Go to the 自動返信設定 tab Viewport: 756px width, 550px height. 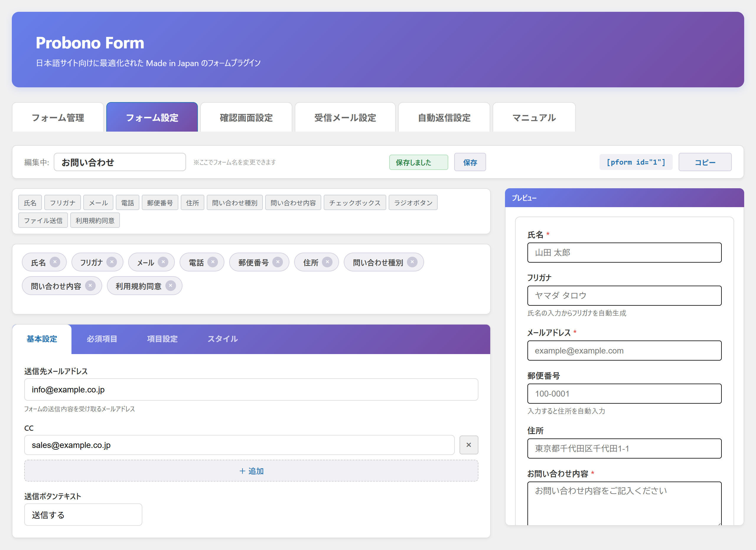tap(444, 117)
